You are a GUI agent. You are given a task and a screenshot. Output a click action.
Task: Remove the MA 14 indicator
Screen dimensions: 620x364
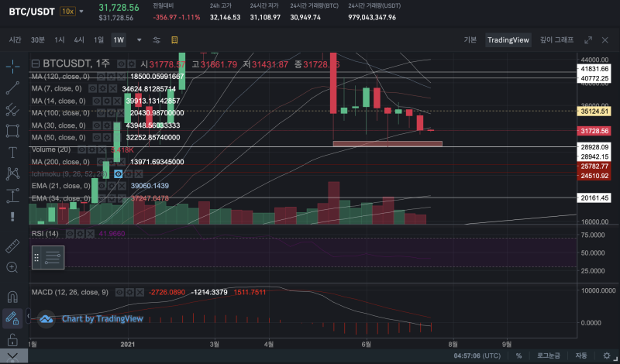[x=117, y=101]
